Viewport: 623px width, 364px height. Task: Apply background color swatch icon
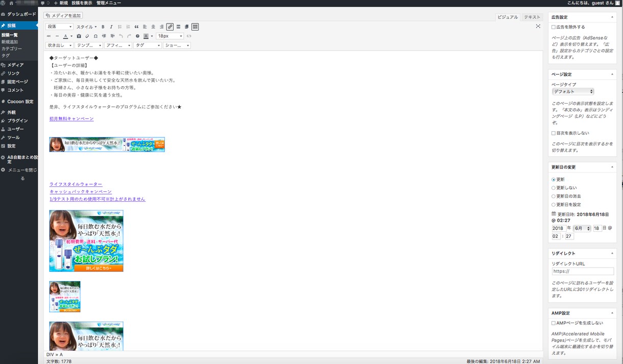tap(146, 36)
